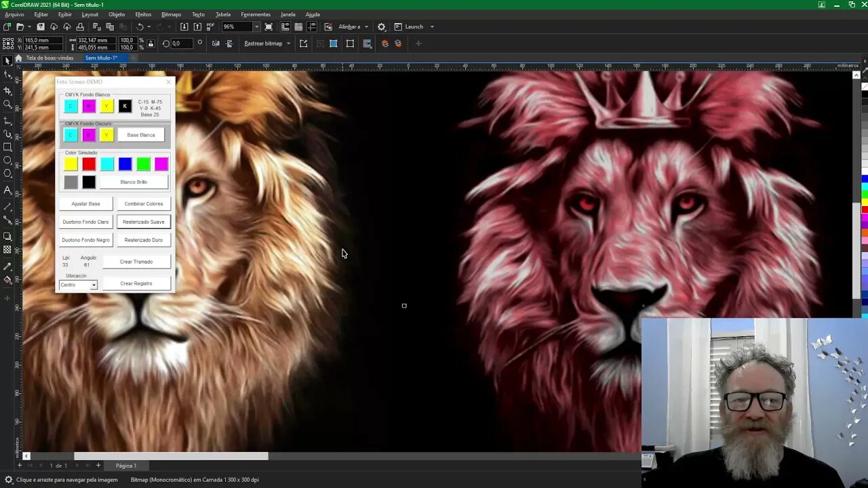
Task: Toggle guidelines display
Action: [x=311, y=27]
